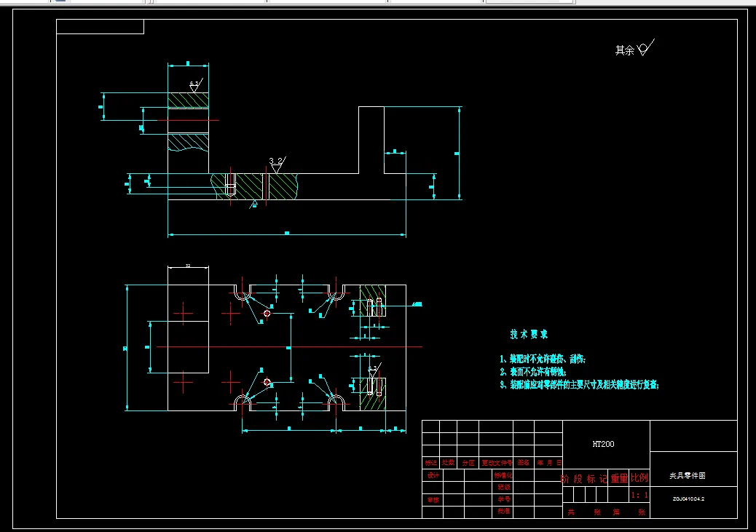Viewport: 756px width, 532px height.
Task: Click the 签名 cell
Action: click(x=524, y=463)
